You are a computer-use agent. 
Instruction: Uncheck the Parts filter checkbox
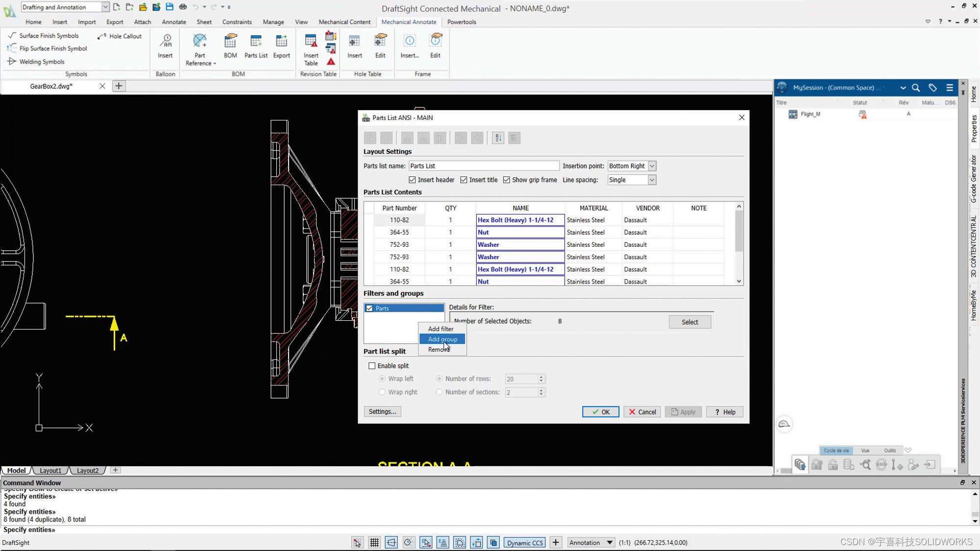click(369, 308)
